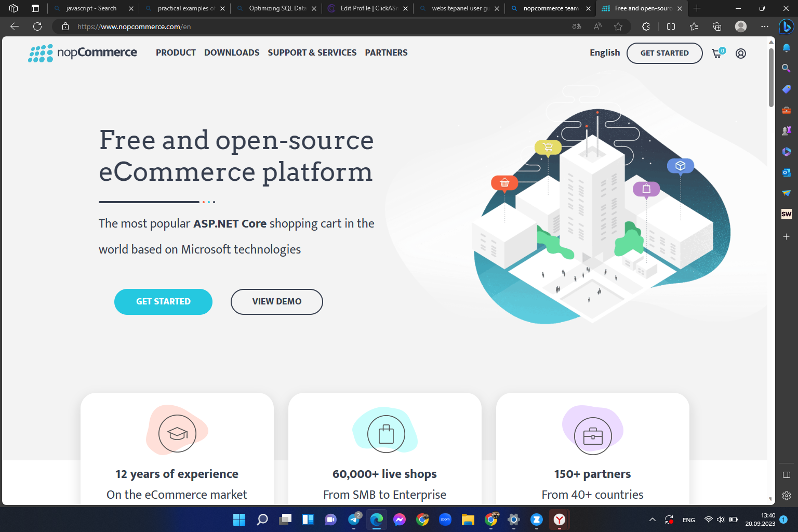Open the PRODUCT menu
The image size is (798, 532).
tap(176, 53)
